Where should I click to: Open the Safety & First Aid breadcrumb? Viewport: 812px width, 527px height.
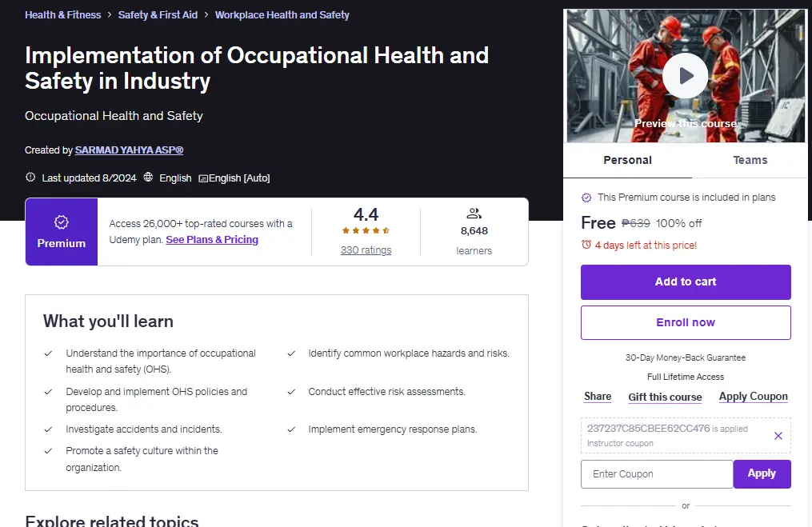click(158, 15)
